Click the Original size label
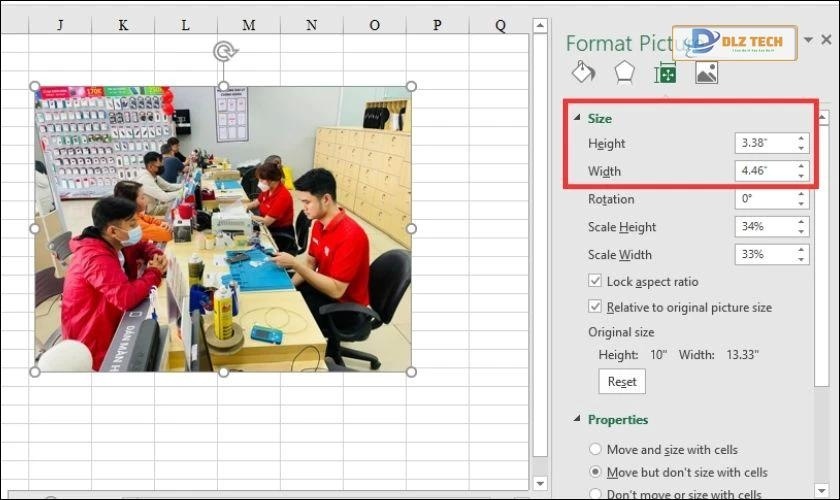Screen dimensions: 840x500 coord(621,332)
